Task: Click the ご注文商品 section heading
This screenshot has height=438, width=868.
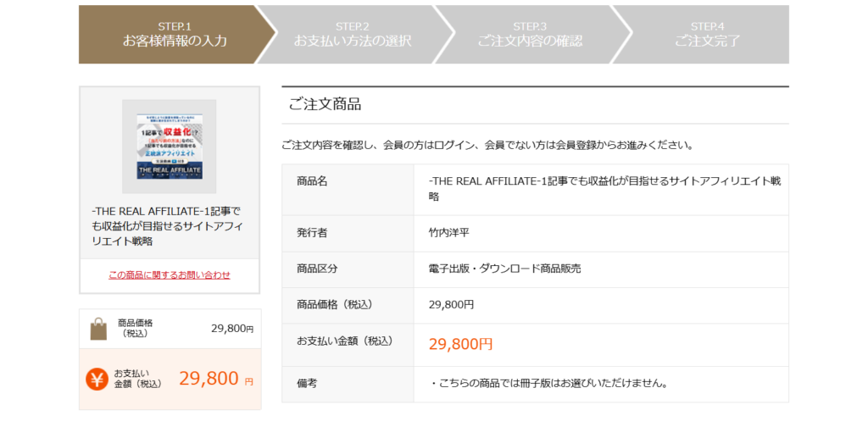Action: pyautogui.click(x=325, y=104)
